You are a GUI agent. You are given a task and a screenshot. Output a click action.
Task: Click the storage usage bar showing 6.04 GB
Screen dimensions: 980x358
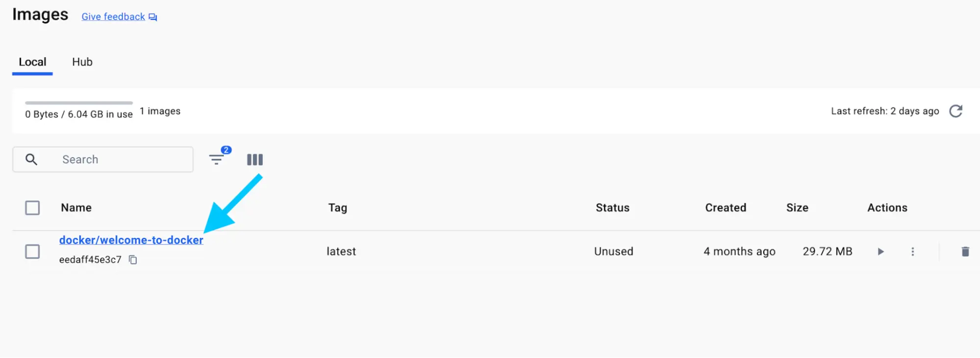(x=78, y=103)
